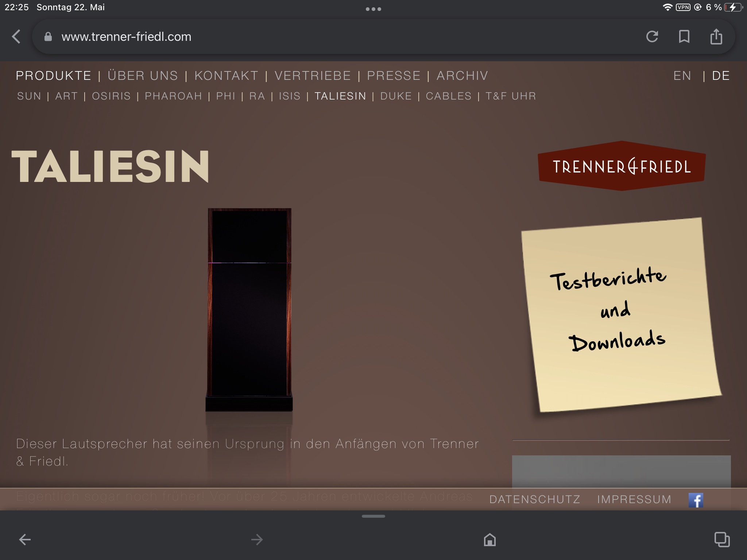Select the ISIS product
The image size is (747, 560).
(290, 96)
